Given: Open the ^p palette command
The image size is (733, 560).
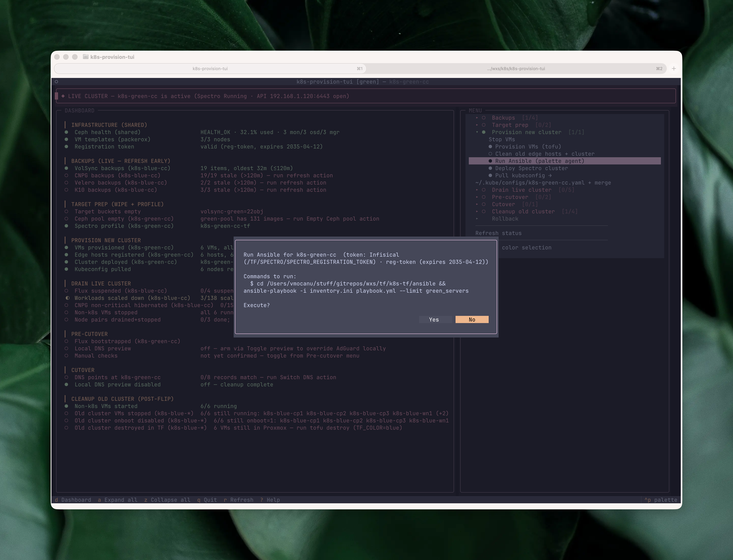Looking at the screenshot, I should click(661, 500).
